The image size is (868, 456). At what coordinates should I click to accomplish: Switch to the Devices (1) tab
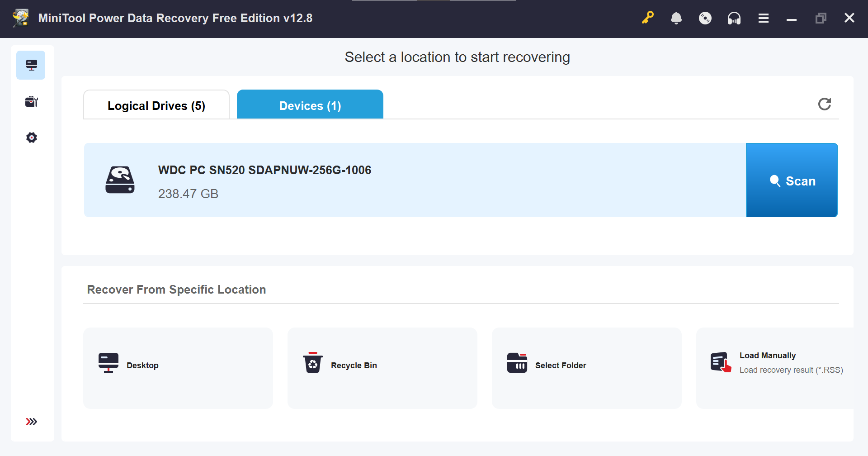click(x=310, y=104)
